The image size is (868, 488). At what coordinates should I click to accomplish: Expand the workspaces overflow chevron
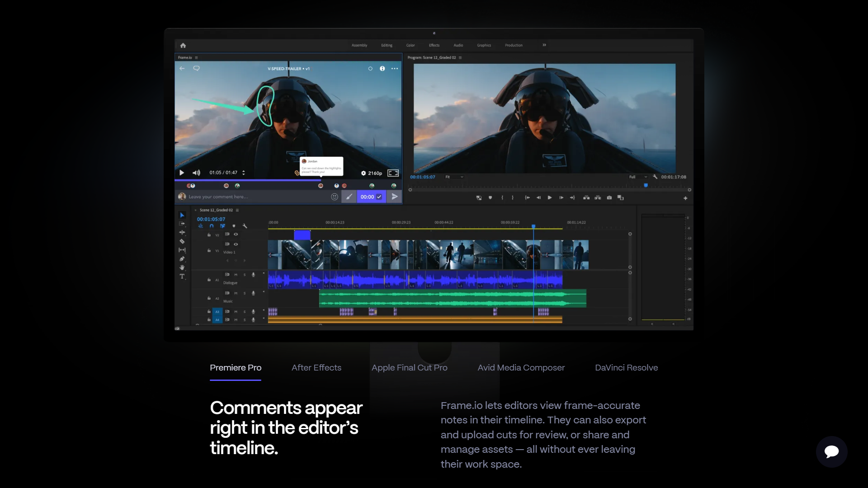(544, 45)
